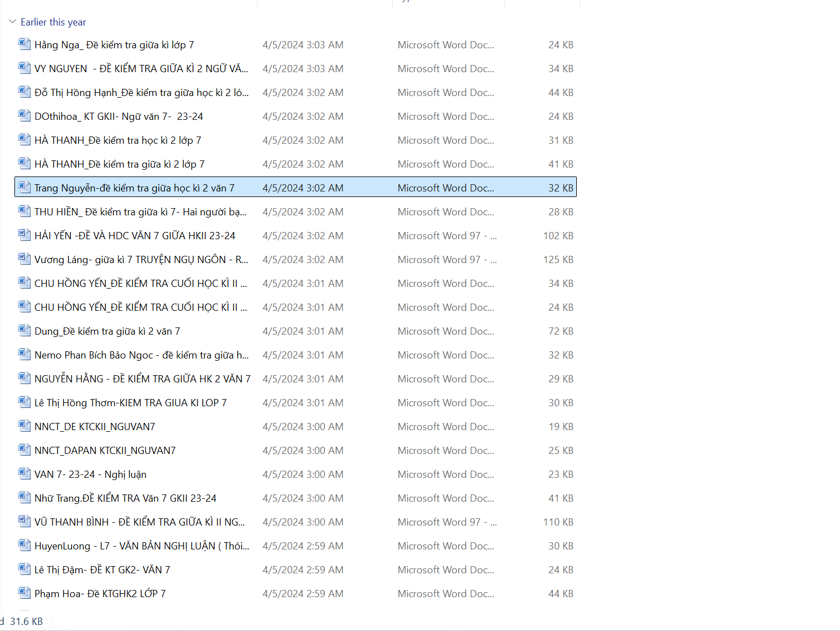Click Microsoft Word 97 type of HẢI YẾN file
Screen dimensions: 840x631
(x=447, y=236)
